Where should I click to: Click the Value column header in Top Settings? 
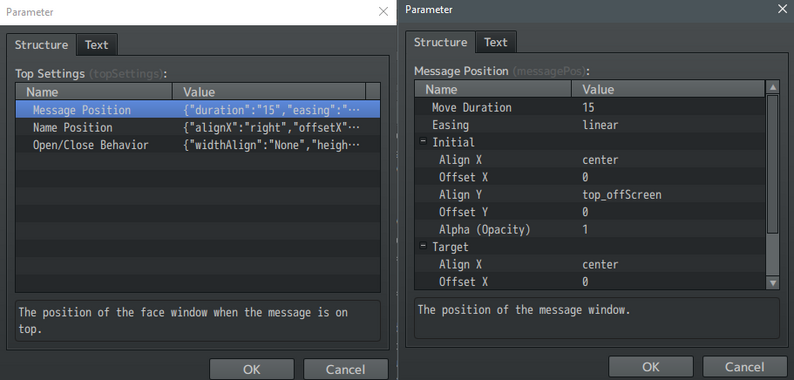269,92
